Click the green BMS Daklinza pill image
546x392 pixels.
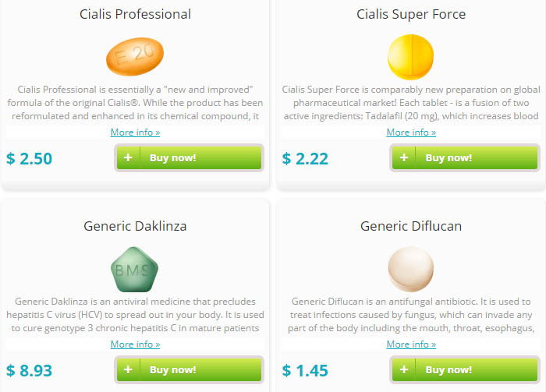pyautogui.click(x=134, y=269)
